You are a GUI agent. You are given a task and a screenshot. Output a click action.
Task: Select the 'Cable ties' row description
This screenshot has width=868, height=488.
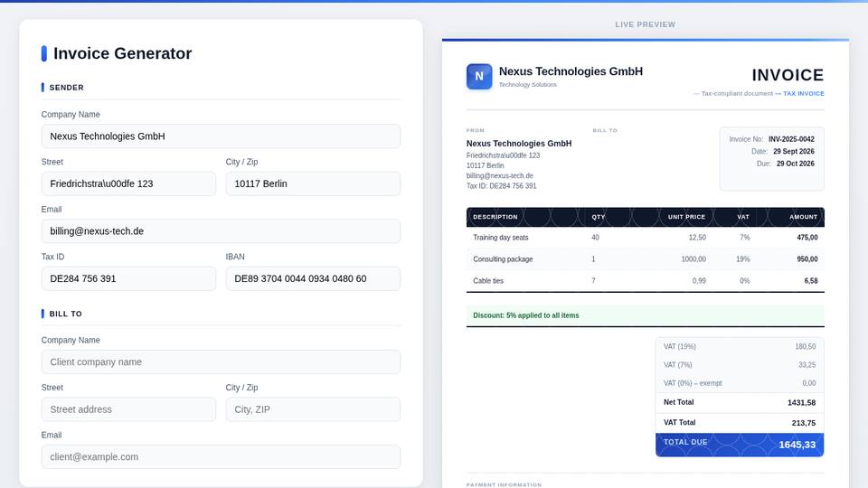point(488,281)
